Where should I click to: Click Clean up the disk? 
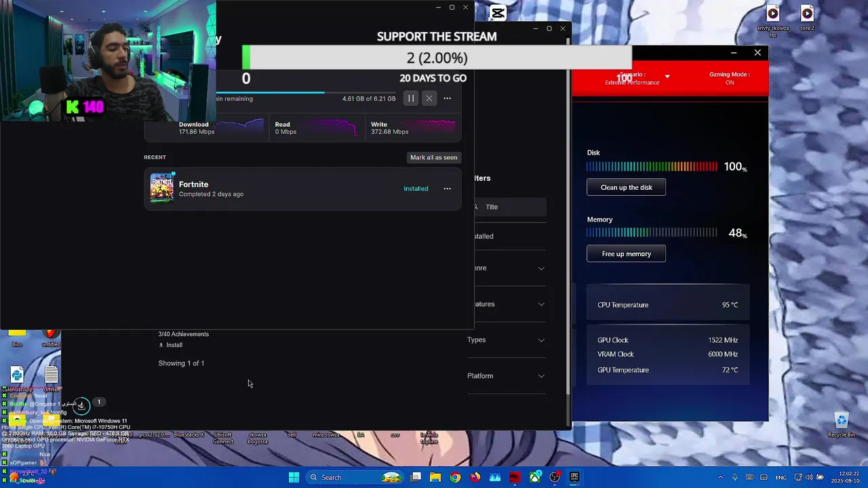[626, 188]
